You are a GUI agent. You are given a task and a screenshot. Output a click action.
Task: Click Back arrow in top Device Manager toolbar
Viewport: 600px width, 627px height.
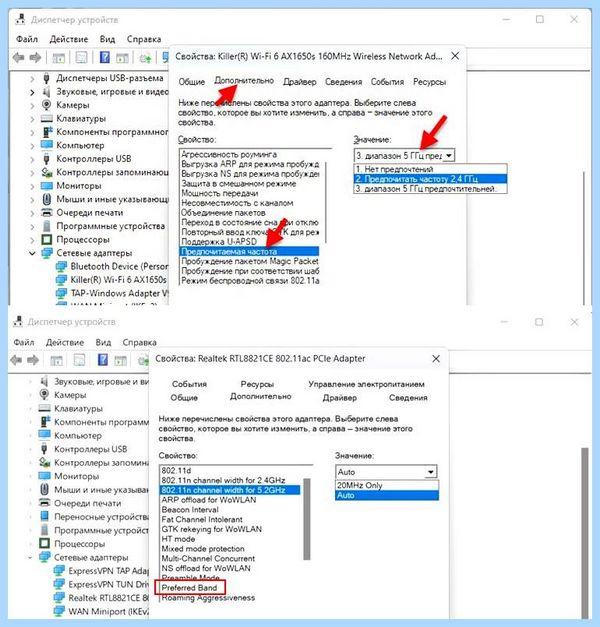(x=18, y=58)
